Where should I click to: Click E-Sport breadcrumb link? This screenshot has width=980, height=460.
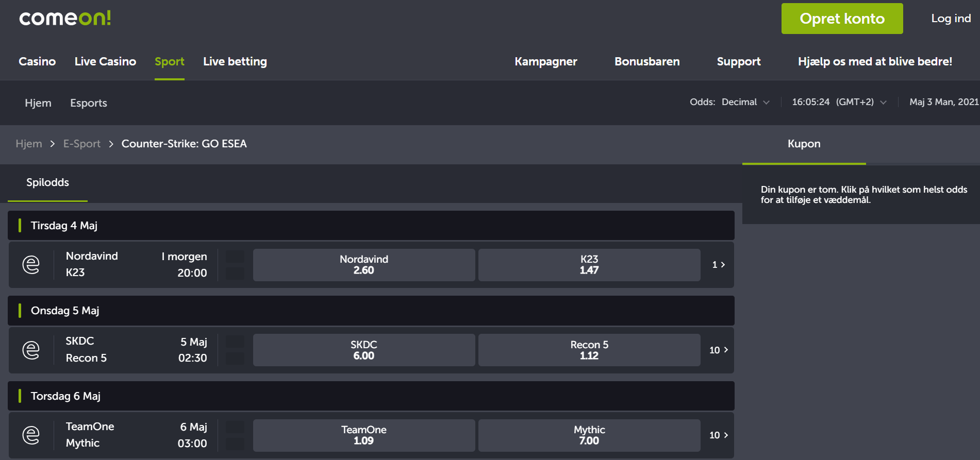82,144
